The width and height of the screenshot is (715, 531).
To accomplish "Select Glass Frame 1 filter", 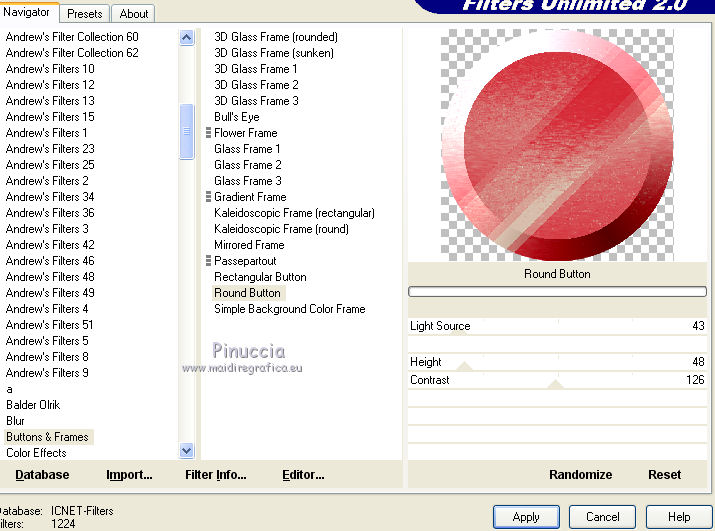I will click(247, 149).
